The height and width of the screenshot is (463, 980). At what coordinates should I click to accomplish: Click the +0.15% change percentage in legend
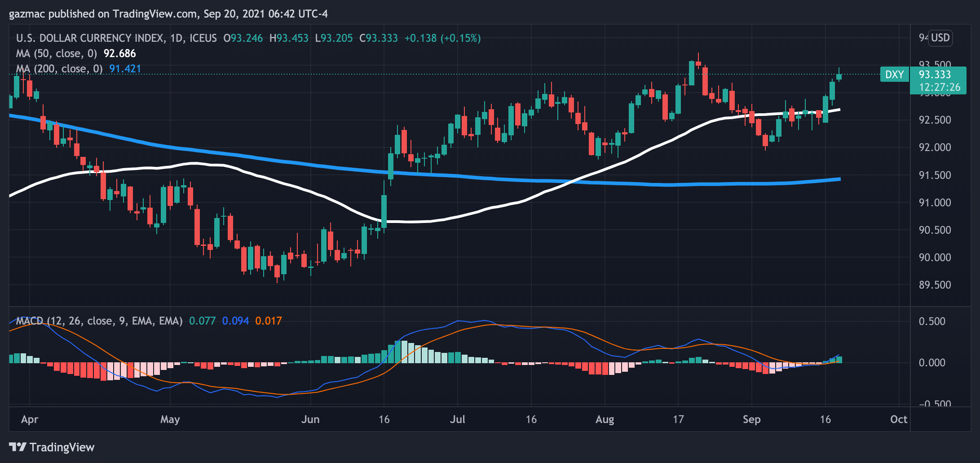point(460,38)
